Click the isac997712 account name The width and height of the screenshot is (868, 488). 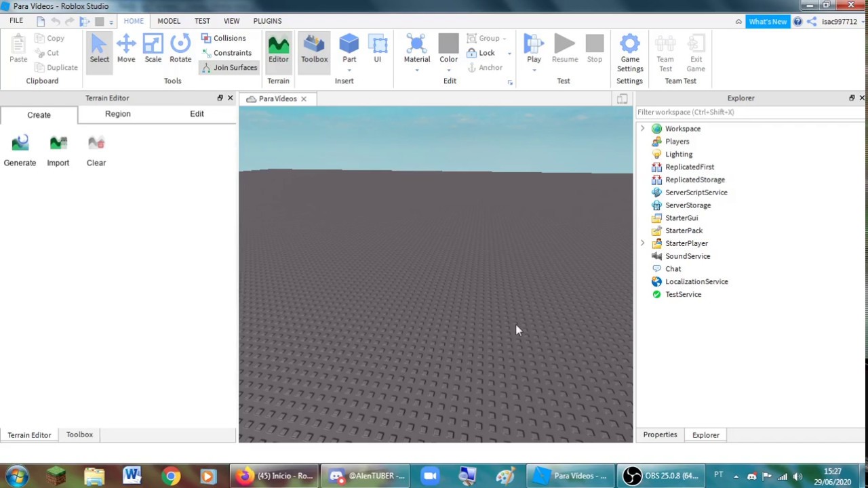click(x=839, y=22)
